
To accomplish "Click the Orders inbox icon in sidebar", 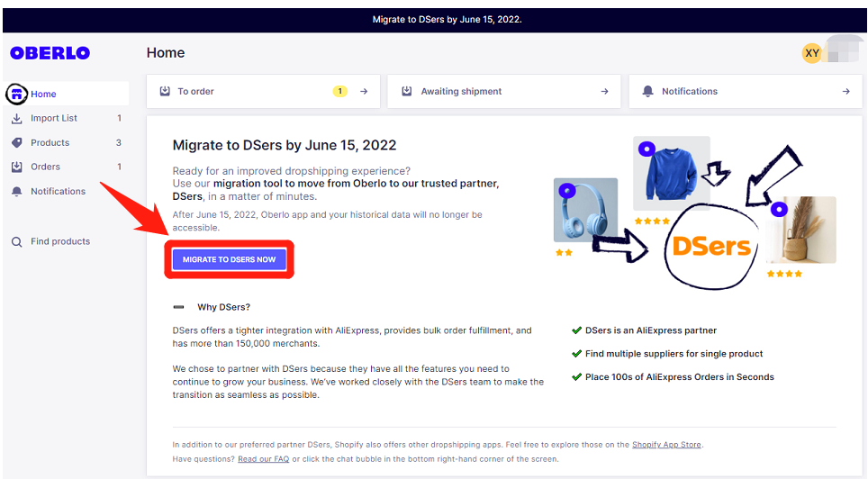I will pos(16,167).
